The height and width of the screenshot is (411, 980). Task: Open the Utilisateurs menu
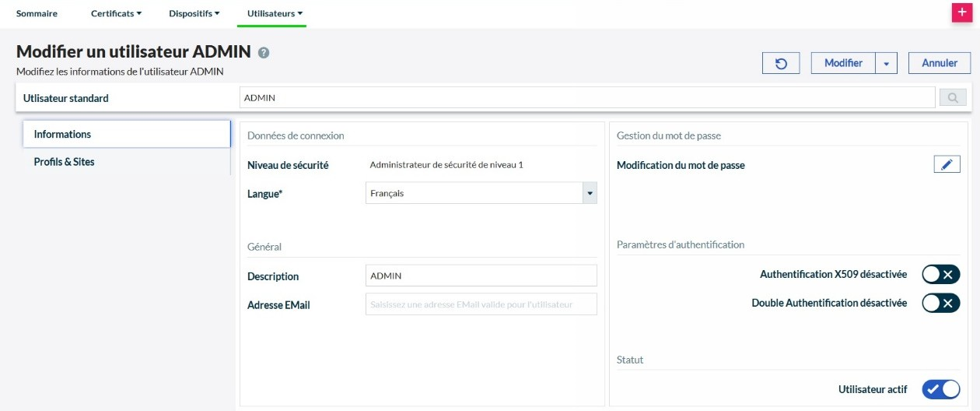274,13
